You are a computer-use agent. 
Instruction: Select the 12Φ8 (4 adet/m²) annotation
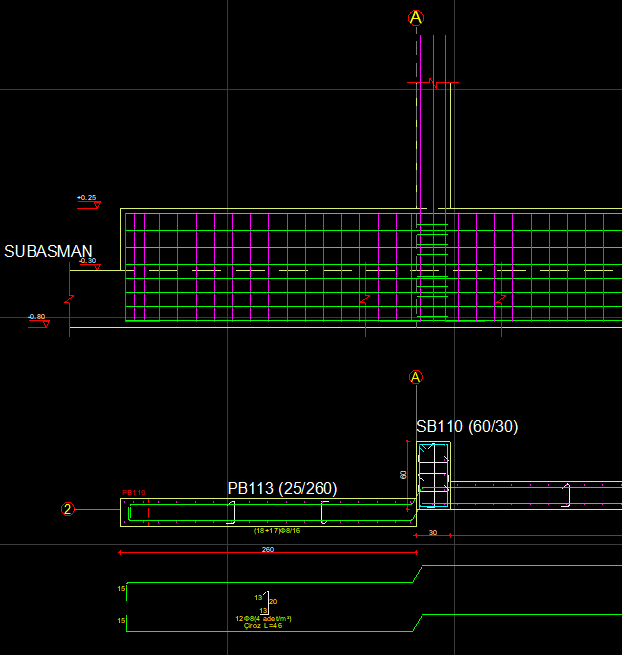point(263,618)
